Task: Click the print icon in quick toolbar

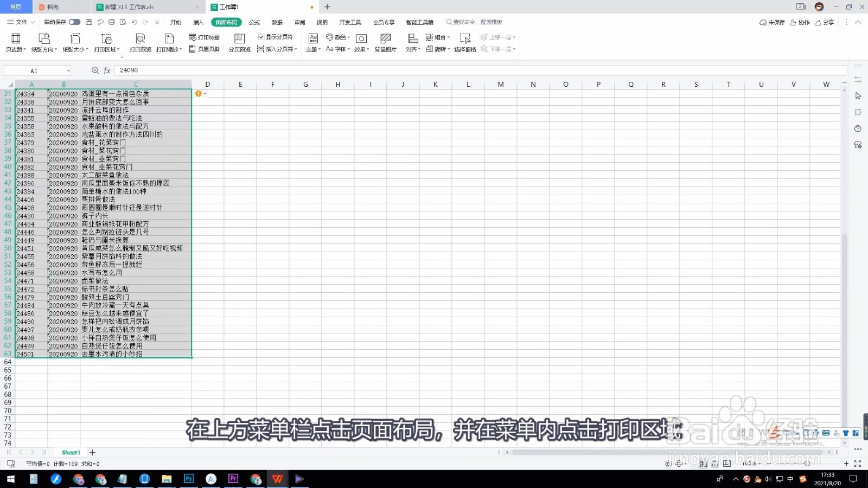Action: (112, 22)
